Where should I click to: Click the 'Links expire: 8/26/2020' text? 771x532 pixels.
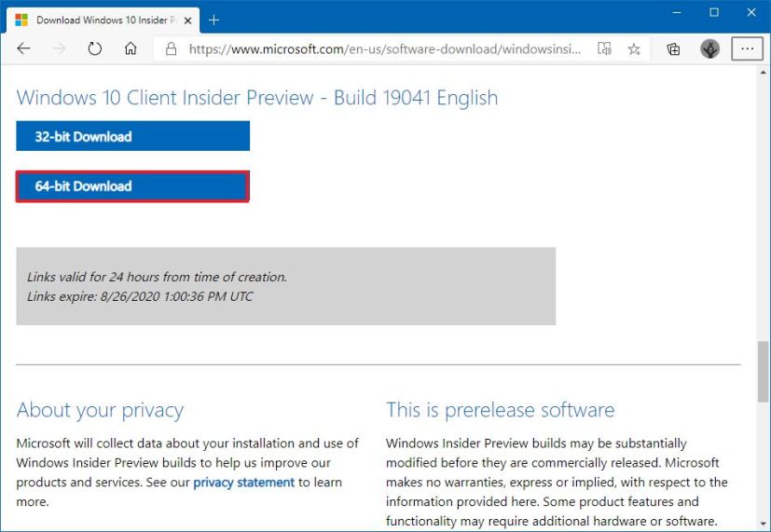click(140, 296)
